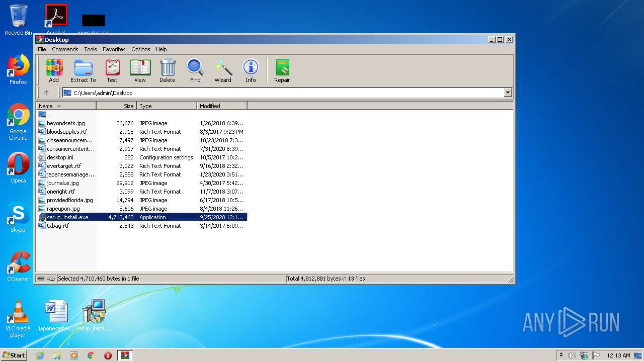This screenshot has width=644, height=362.
Task: Open the Wizard toolbar icon
Action: click(x=223, y=71)
